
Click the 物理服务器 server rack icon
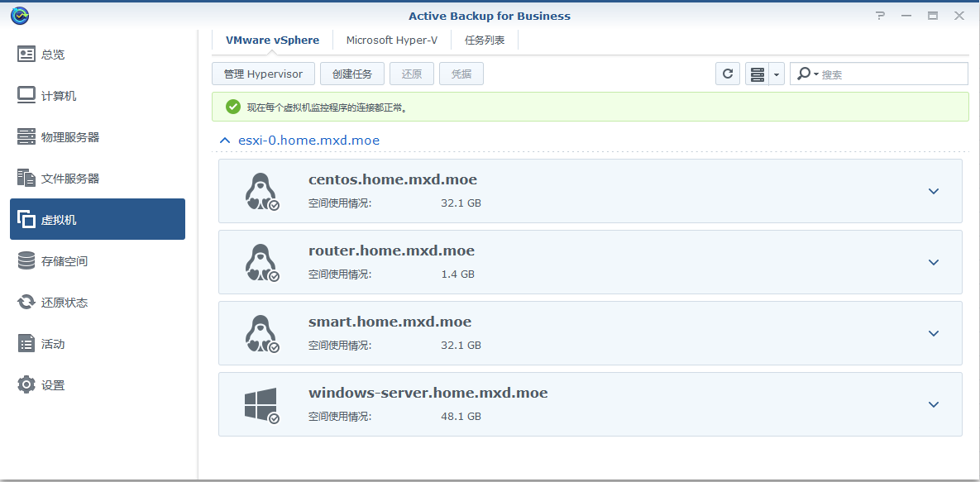click(x=26, y=137)
